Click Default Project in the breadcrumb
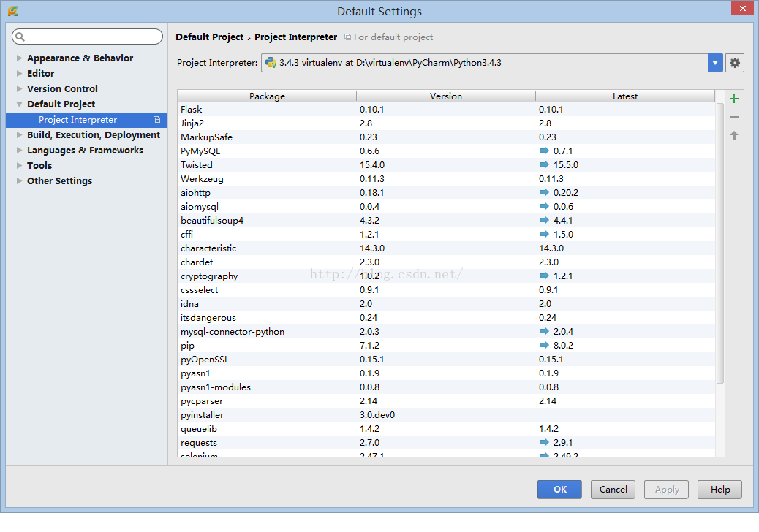 210,37
